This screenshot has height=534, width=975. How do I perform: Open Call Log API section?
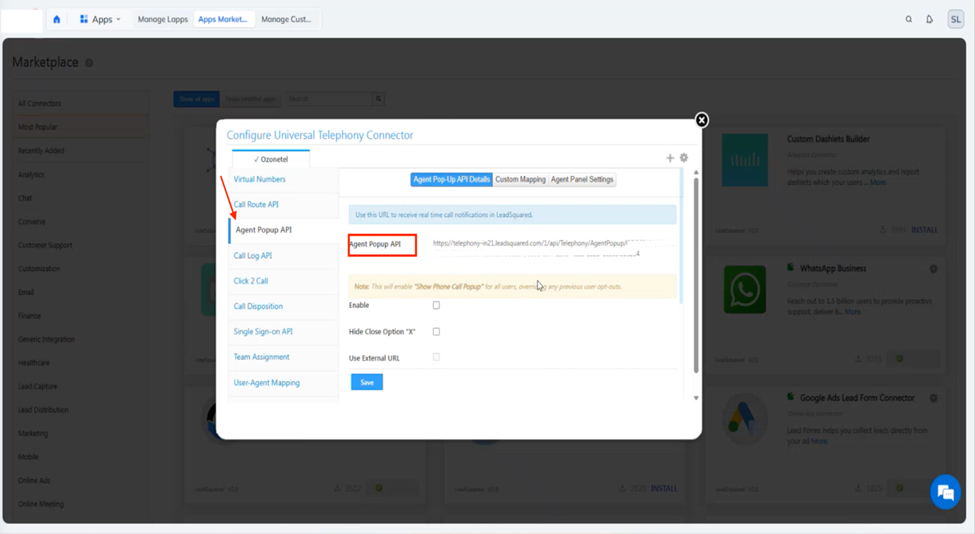click(252, 255)
